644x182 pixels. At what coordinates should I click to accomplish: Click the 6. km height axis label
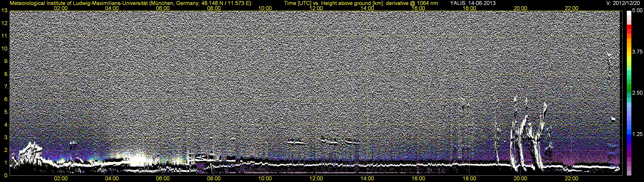pos(6,100)
